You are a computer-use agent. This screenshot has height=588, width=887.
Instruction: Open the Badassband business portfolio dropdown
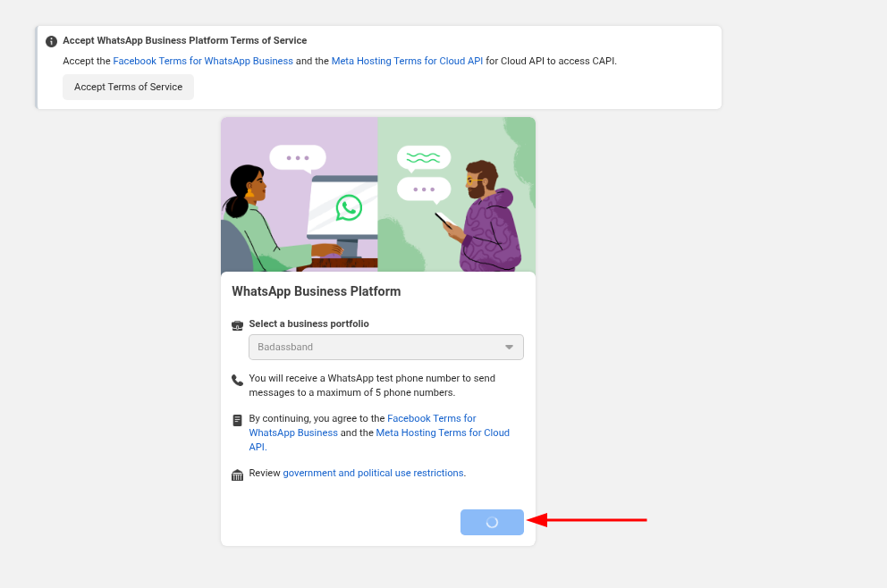point(385,347)
